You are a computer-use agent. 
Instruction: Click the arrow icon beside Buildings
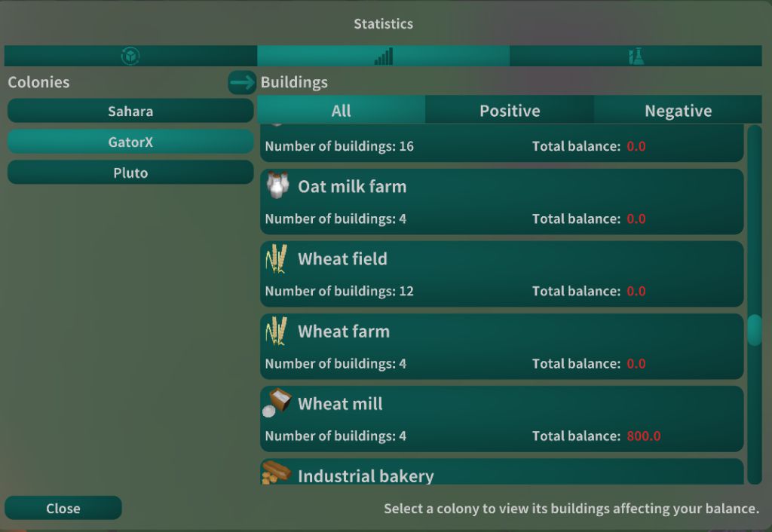click(x=242, y=82)
